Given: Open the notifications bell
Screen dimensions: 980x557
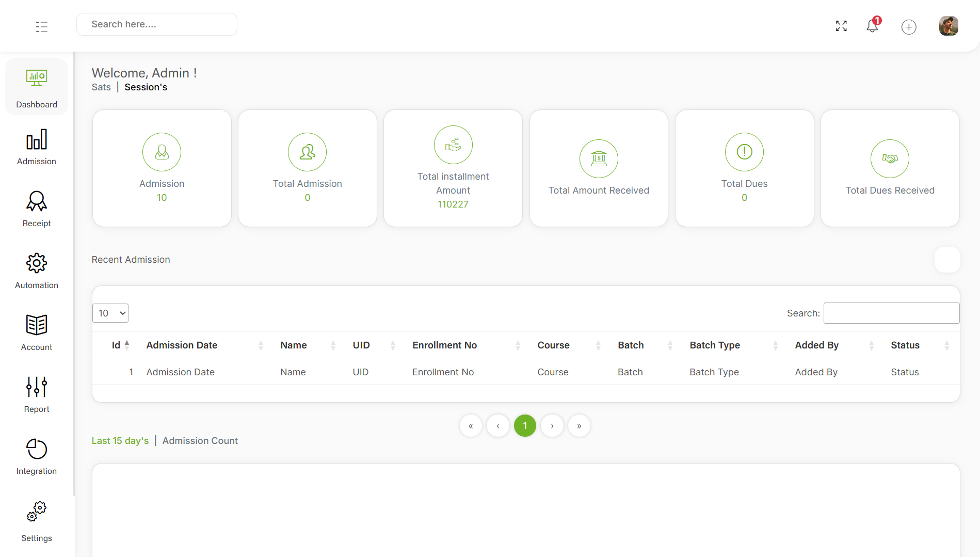Looking at the screenshot, I should (x=872, y=26).
